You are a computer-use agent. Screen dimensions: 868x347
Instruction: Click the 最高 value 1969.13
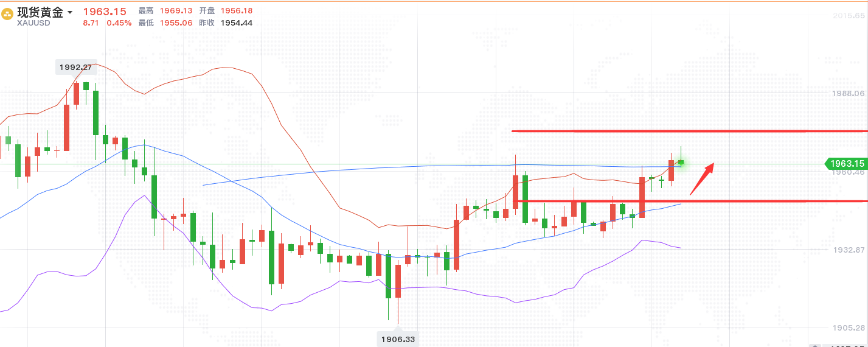(x=176, y=11)
